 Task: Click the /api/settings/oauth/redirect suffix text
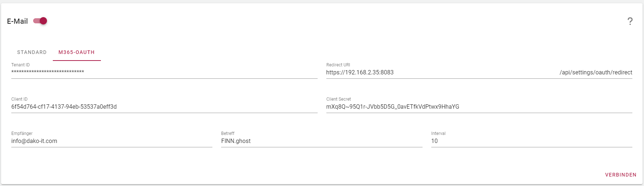(x=596, y=72)
